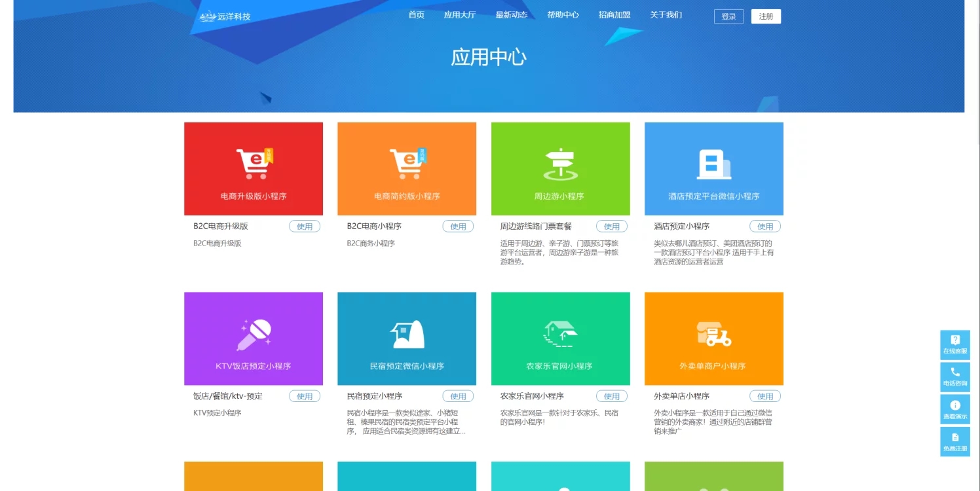Click the delivery scooter icon on orange tile

tap(713, 334)
